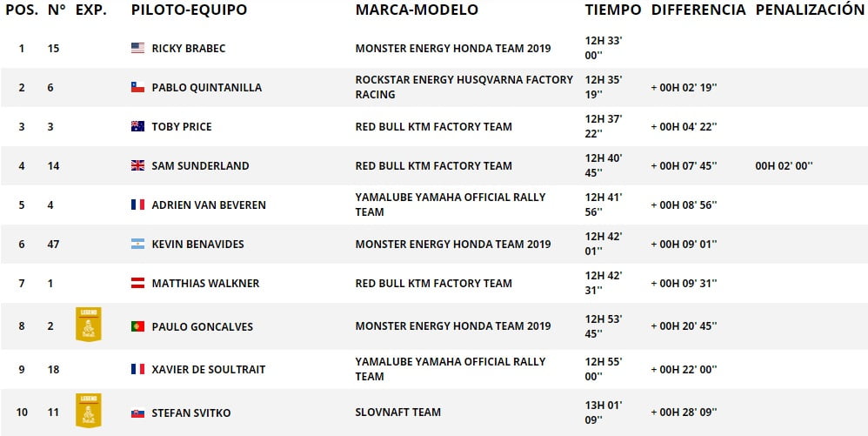The height and width of the screenshot is (436, 868).
Task: Click the Slovakia flag beside Stefan Svitko
Action: pos(137,413)
